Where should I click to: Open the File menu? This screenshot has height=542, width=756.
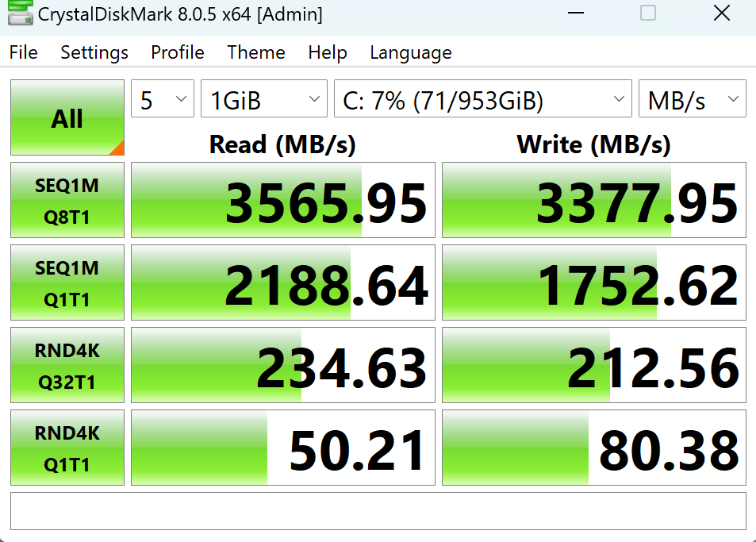click(x=23, y=52)
